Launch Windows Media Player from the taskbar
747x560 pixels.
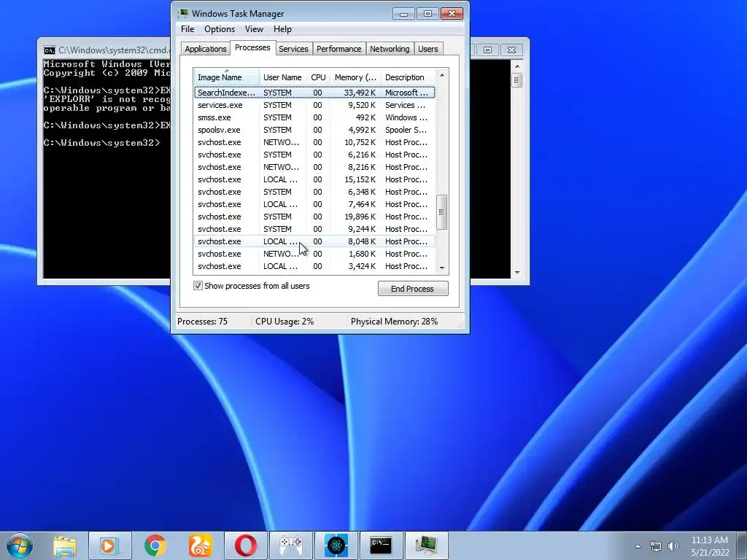(109, 545)
